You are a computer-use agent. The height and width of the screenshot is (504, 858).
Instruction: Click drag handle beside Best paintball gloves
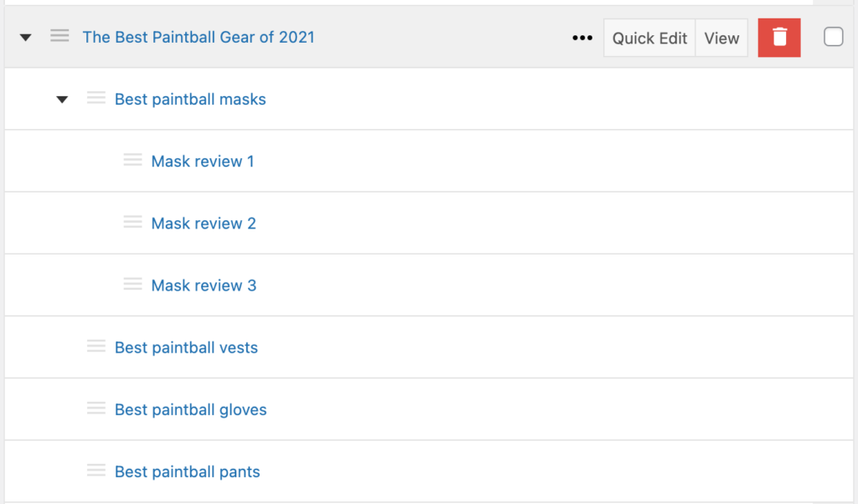click(x=96, y=409)
